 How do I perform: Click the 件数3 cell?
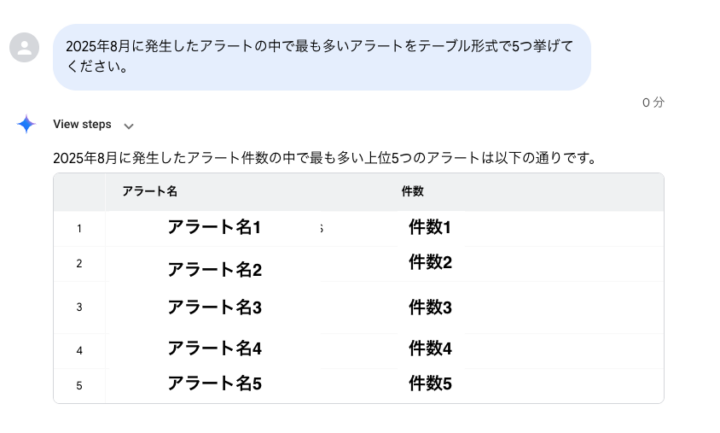(x=430, y=307)
